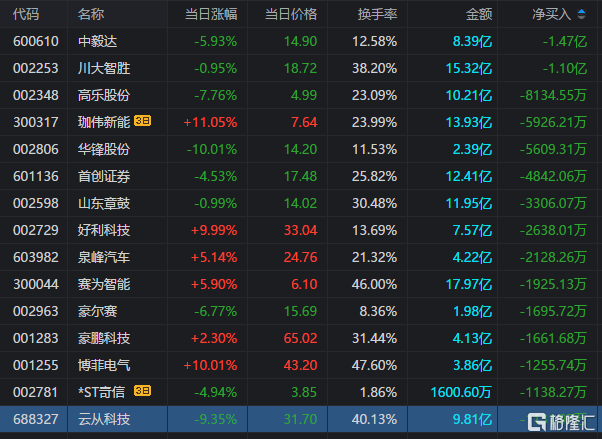Screen dimensions: 602x439
Task: Select stock code 001283
Action: [36, 338]
